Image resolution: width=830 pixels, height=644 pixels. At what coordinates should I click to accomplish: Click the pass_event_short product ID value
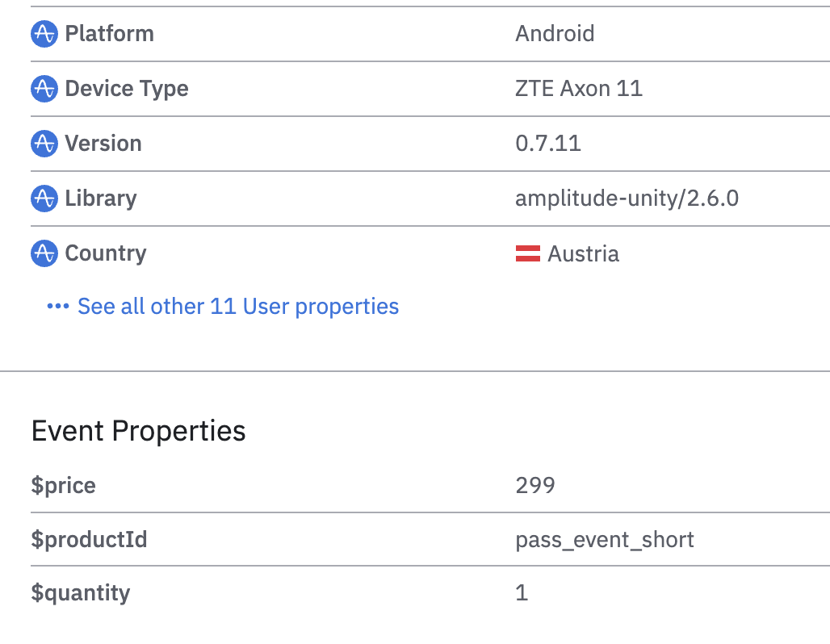(604, 539)
